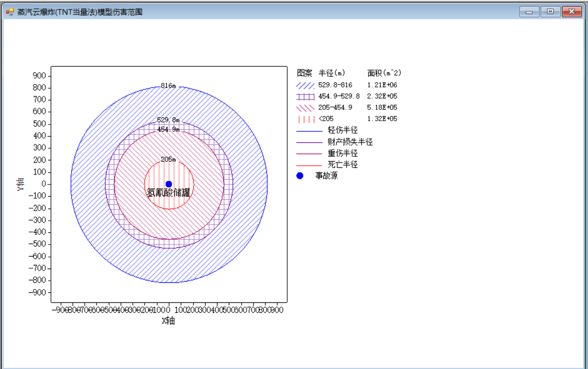Image resolution: width=588 pixels, height=369 pixels.
Task: Click the 财产损失半径 legend label
Action: (x=350, y=142)
